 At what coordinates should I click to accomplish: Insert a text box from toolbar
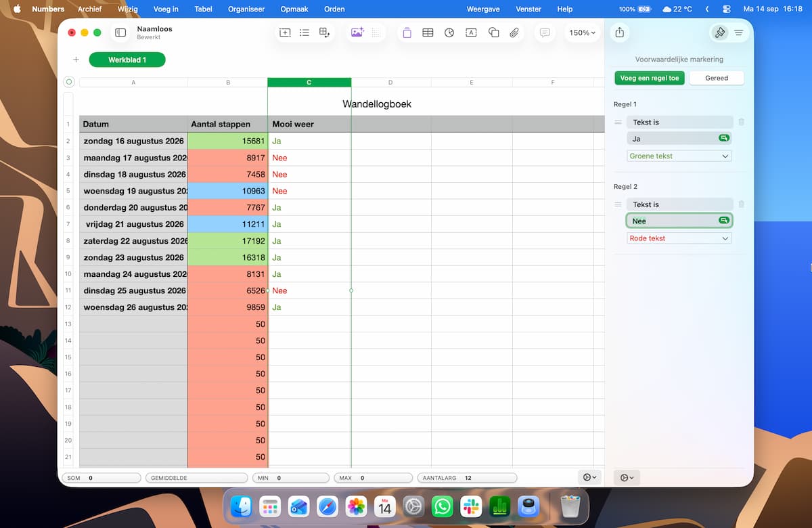tap(472, 32)
